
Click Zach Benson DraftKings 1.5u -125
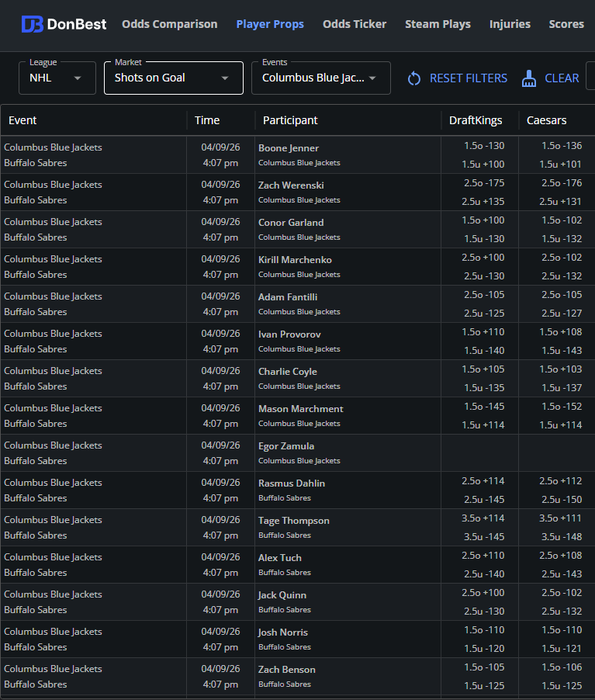pyautogui.click(x=484, y=686)
